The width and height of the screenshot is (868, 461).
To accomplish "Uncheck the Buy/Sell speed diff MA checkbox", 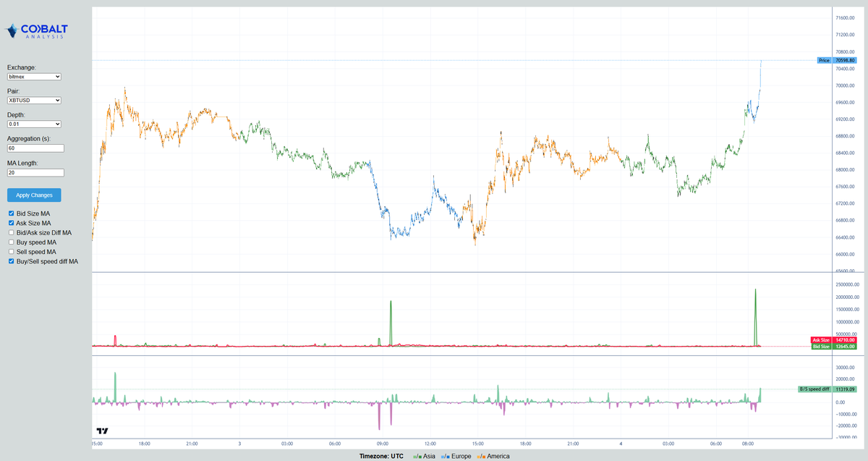I will click(x=10, y=261).
